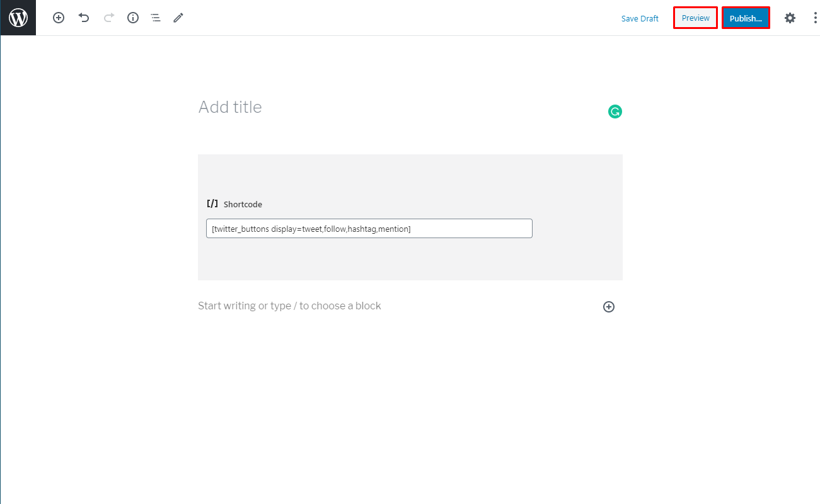
Task: Click the twitter_buttons shortcode input field
Action: point(369,229)
